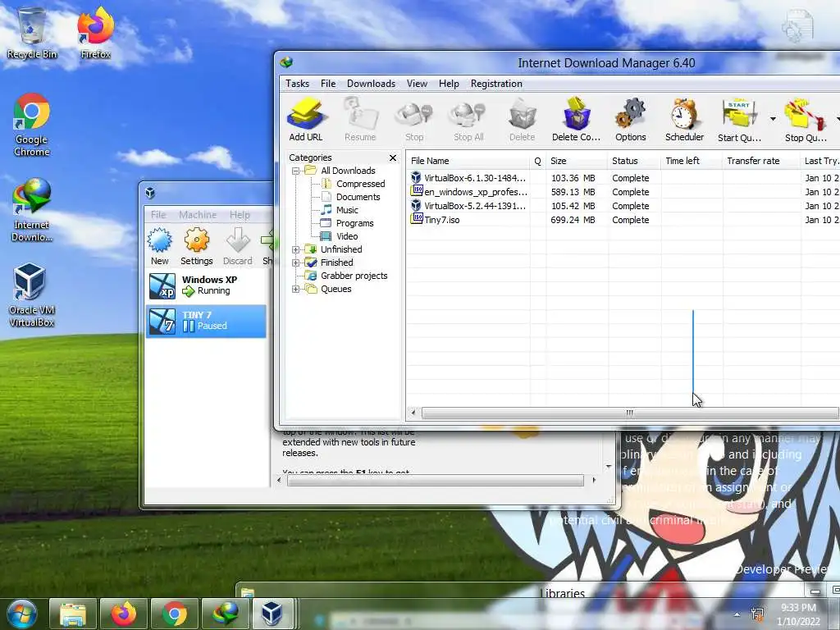The height and width of the screenshot is (630, 840).
Task: Open the Tasks menu in IDM
Action: point(297,84)
